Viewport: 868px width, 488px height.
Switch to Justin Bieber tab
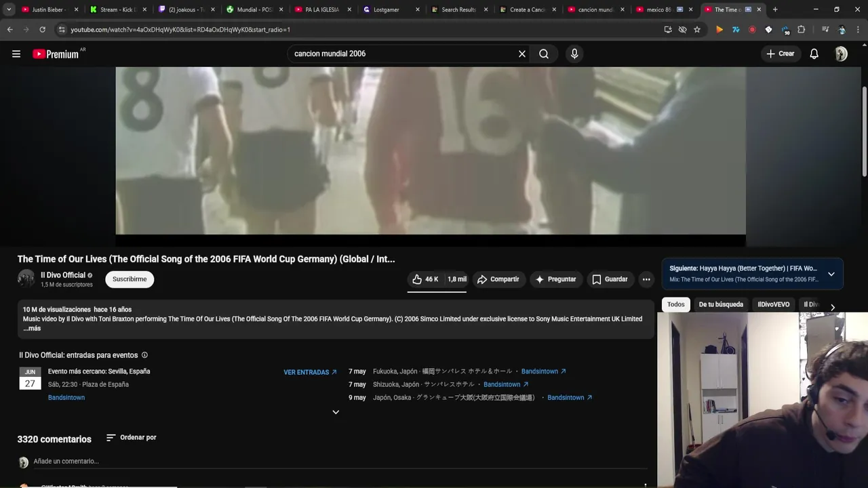tap(50, 9)
